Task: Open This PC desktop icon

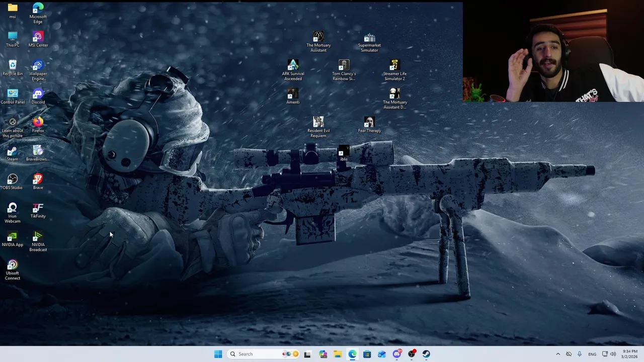Action: point(13,39)
